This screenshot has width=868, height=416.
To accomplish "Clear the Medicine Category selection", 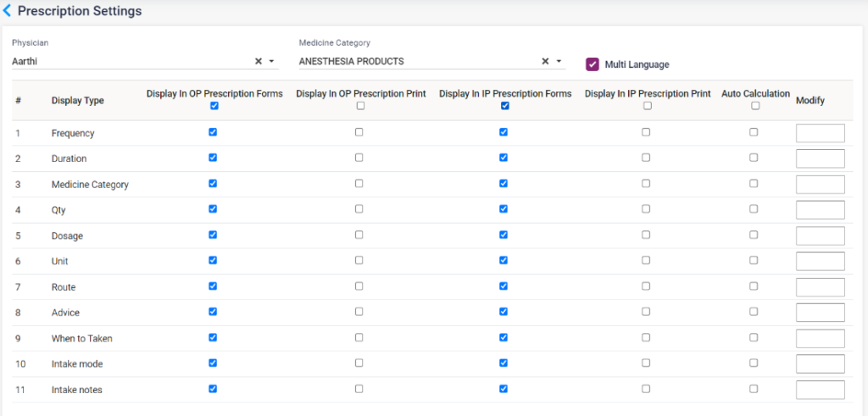I will click(545, 61).
